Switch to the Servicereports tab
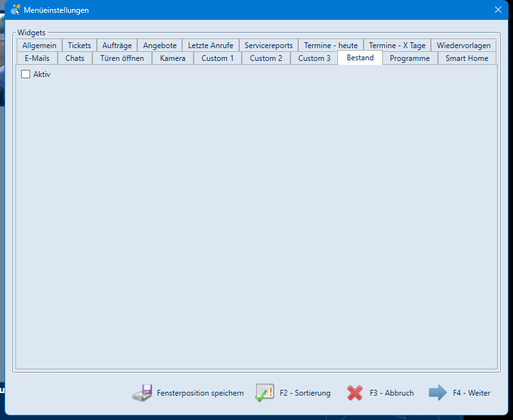This screenshot has height=420, width=513. 268,45
